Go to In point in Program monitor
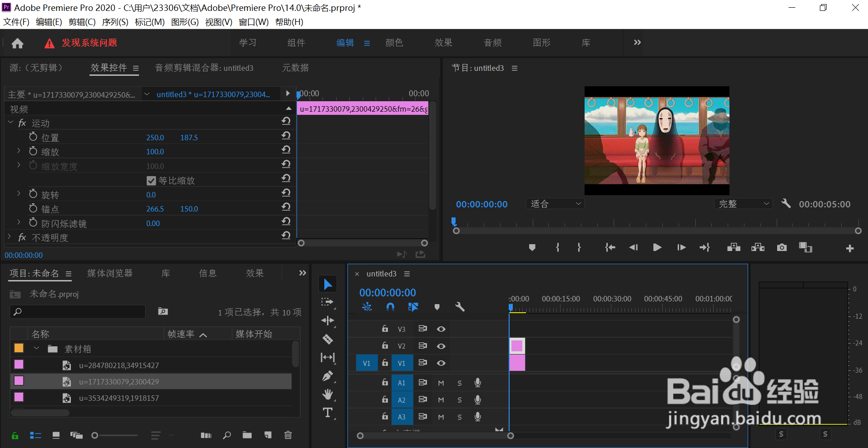 coord(610,247)
